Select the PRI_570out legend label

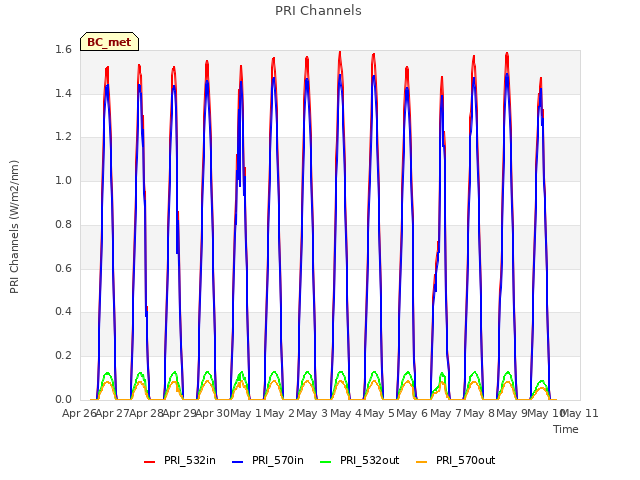[466, 460]
